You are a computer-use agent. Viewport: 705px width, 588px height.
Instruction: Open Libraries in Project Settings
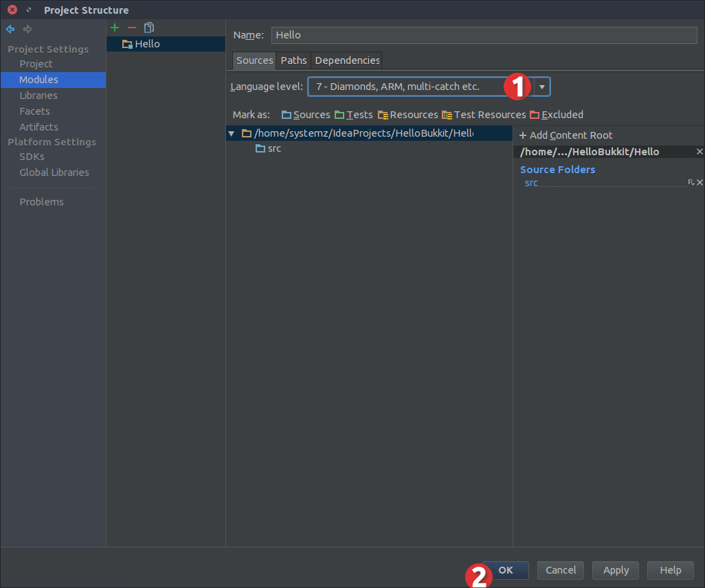(x=38, y=95)
